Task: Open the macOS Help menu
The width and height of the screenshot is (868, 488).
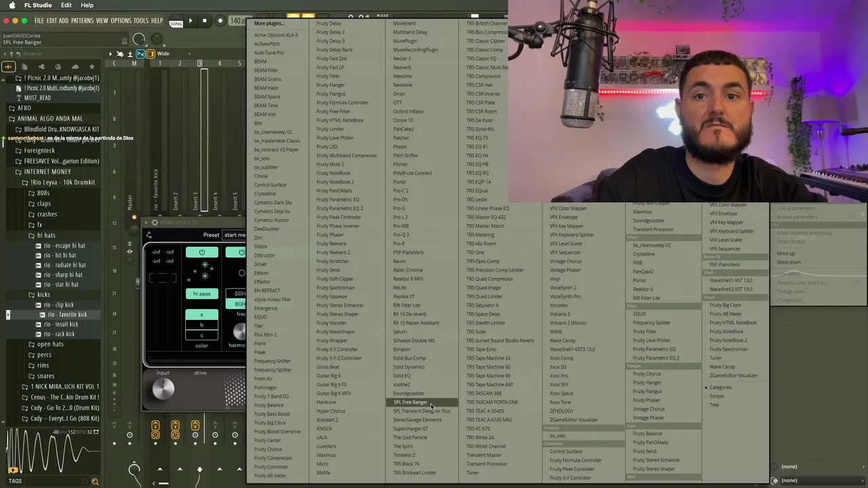Action: pyautogui.click(x=87, y=5)
